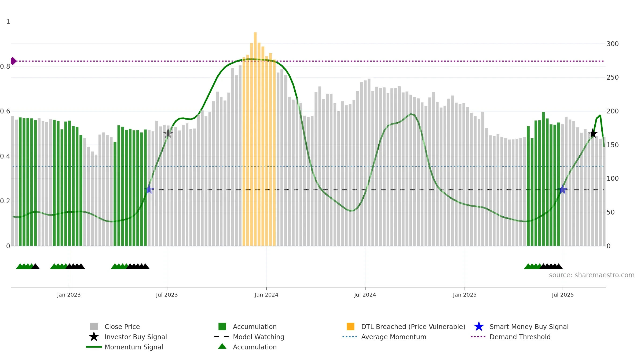Click the blue Smart Money Buy Signal legend star

tap(479, 327)
